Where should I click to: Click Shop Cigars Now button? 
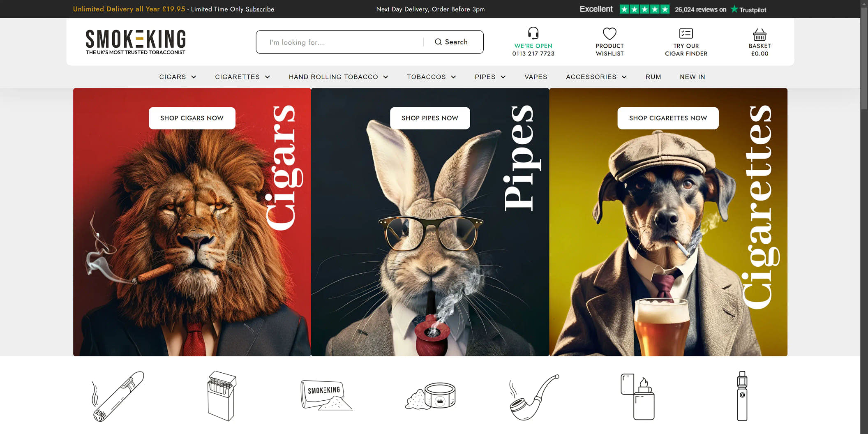(192, 118)
